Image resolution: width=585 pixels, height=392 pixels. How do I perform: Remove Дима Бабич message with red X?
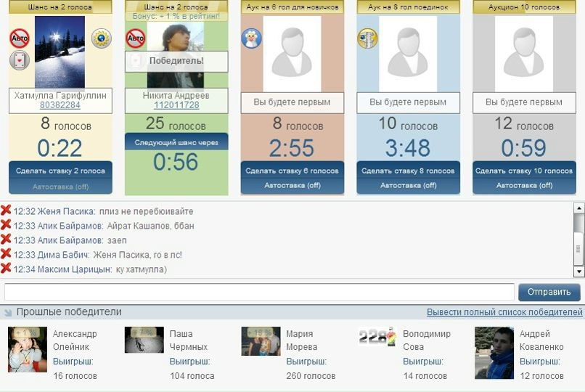click(6, 255)
